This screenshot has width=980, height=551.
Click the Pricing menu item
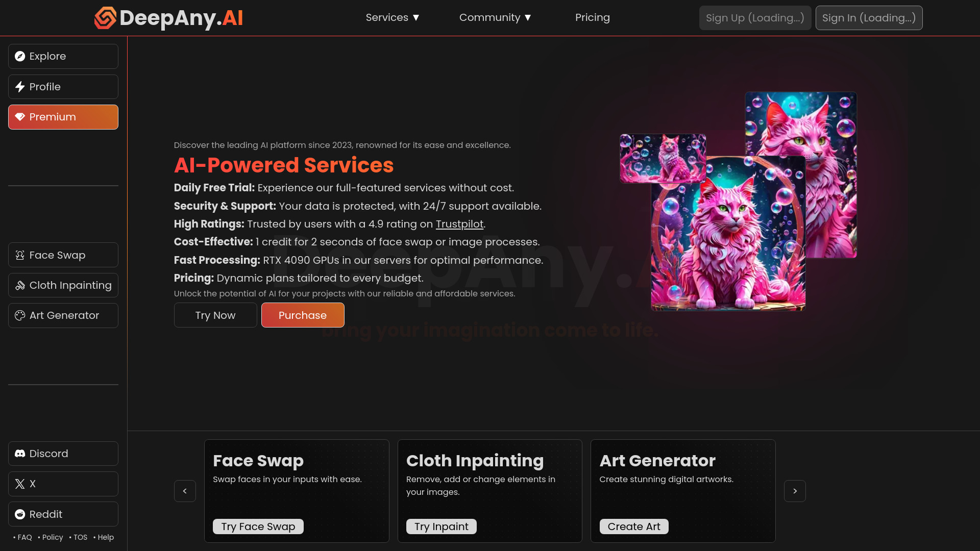click(592, 17)
